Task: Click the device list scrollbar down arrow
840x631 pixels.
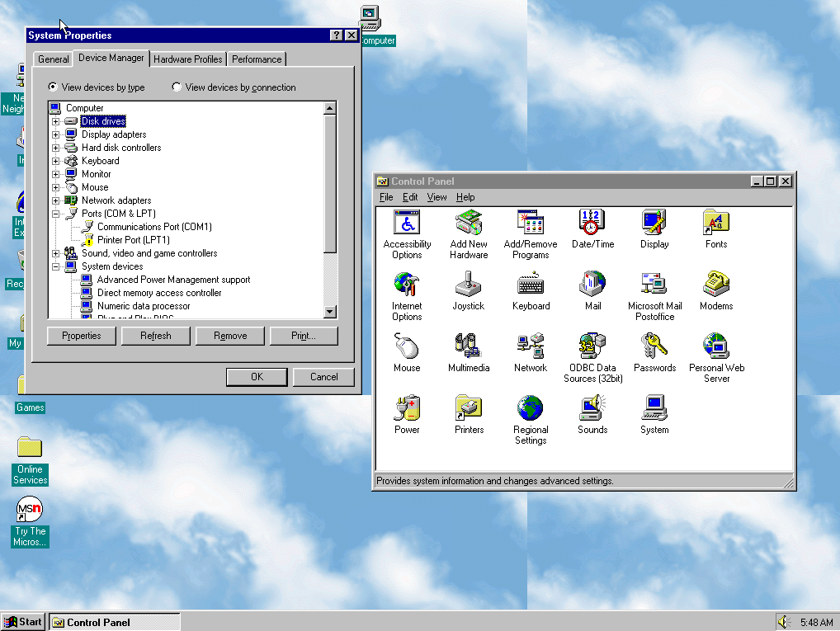Action: pyautogui.click(x=330, y=311)
